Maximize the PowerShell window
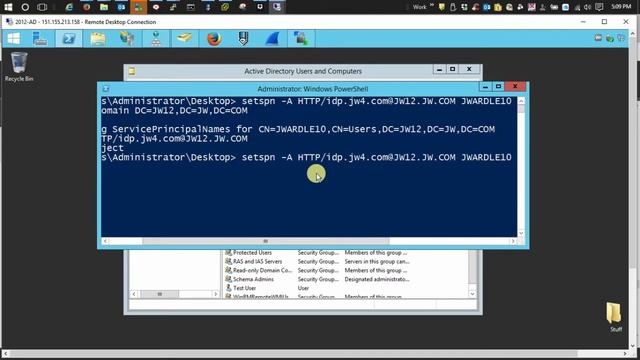Screen dimensions: 640x360 click(x=498, y=87)
